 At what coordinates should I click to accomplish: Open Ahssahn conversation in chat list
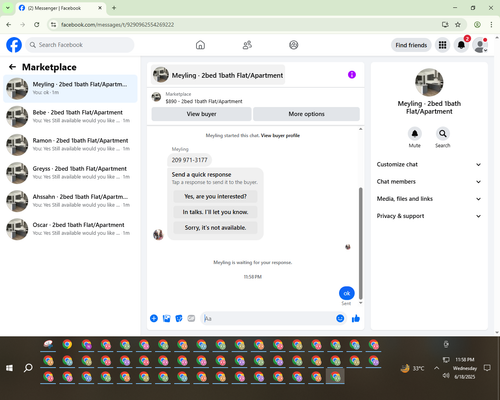tap(70, 201)
